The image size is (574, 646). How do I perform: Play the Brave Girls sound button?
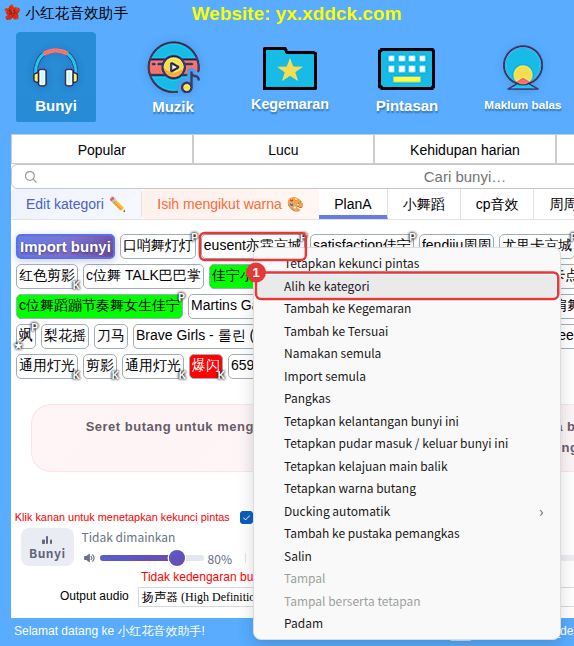194,336
